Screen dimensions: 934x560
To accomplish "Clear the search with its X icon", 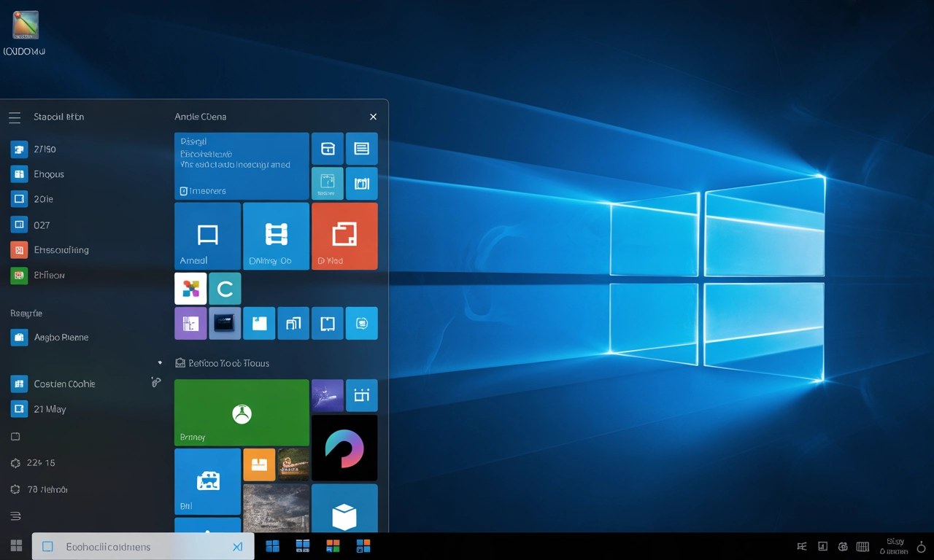I will pyautogui.click(x=237, y=546).
